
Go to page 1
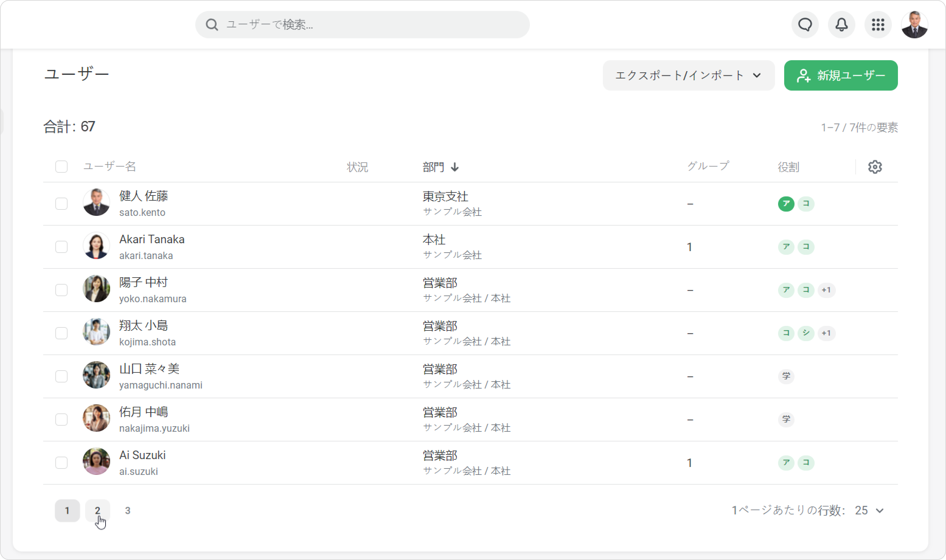point(67,510)
